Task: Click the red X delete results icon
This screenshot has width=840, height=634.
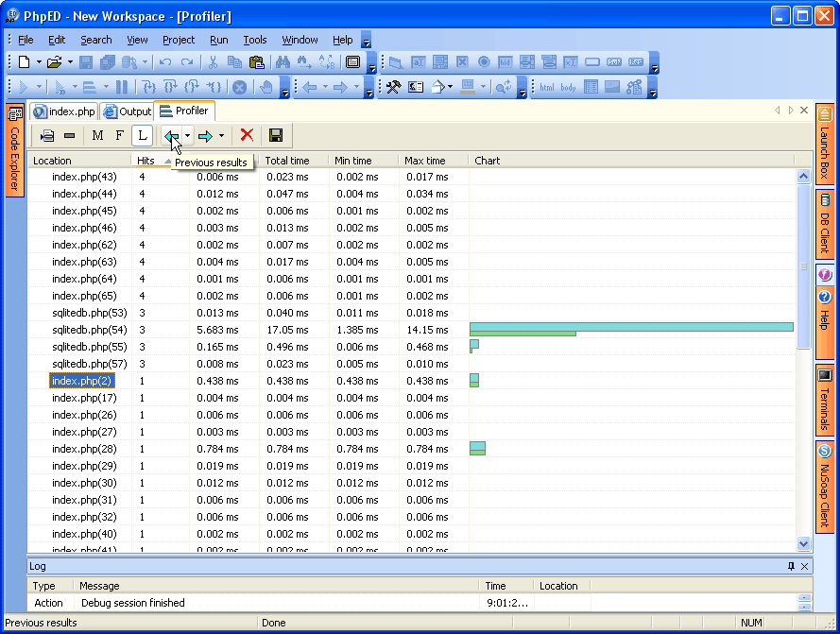Action: pyautogui.click(x=247, y=136)
